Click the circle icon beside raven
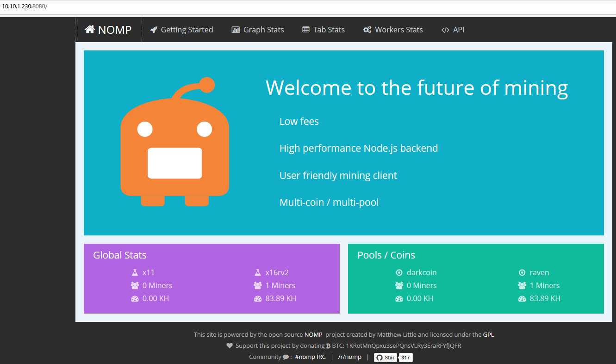616x364 pixels. point(522,272)
